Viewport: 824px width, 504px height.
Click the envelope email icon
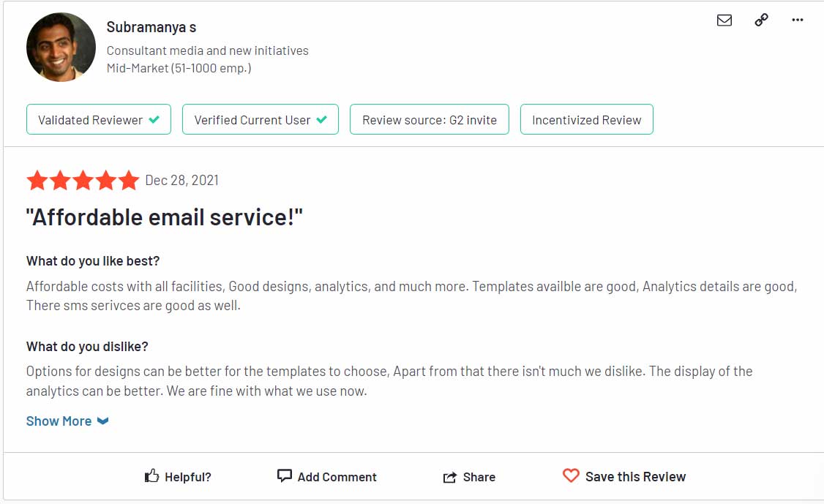(x=724, y=20)
